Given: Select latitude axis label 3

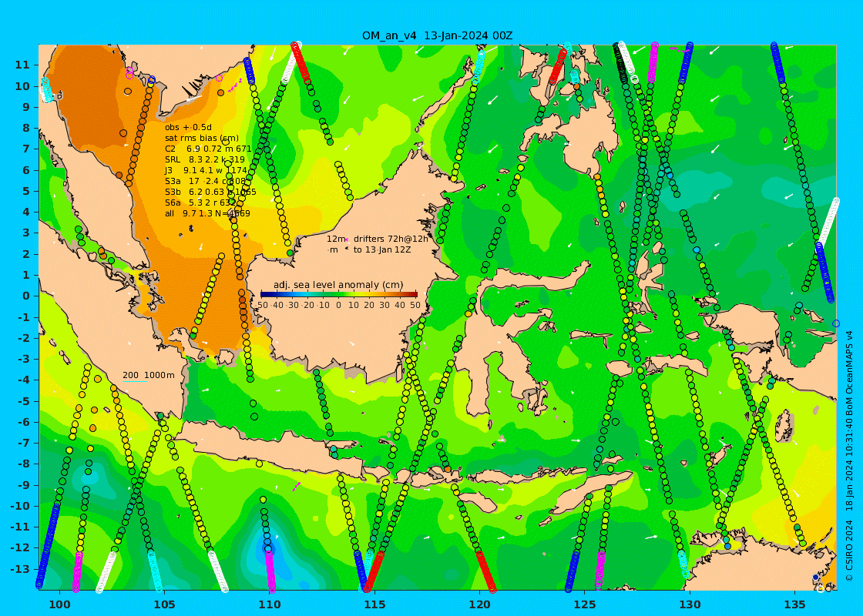Looking at the screenshot, I should [26, 233].
